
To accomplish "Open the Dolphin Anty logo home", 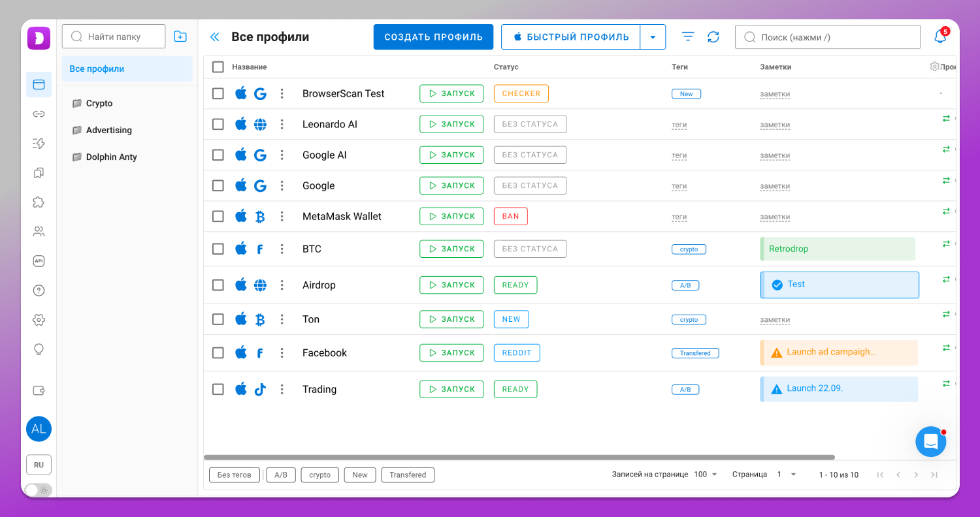I will [x=39, y=37].
